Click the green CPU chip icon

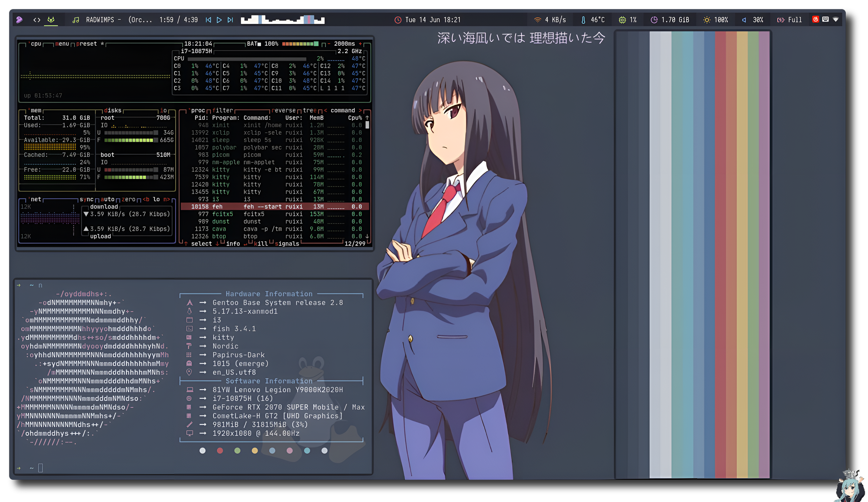click(x=622, y=20)
